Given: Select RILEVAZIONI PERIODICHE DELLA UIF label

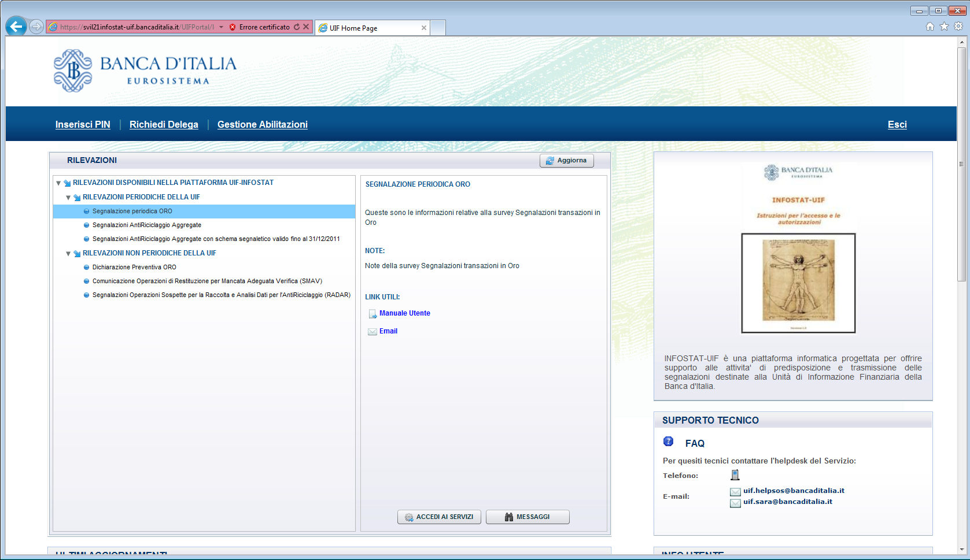Looking at the screenshot, I should click(x=141, y=197).
